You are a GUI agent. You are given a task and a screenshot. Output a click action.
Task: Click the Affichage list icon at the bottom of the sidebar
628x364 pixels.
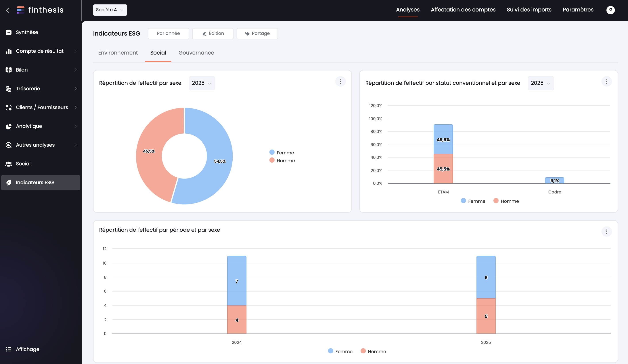(8, 349)
